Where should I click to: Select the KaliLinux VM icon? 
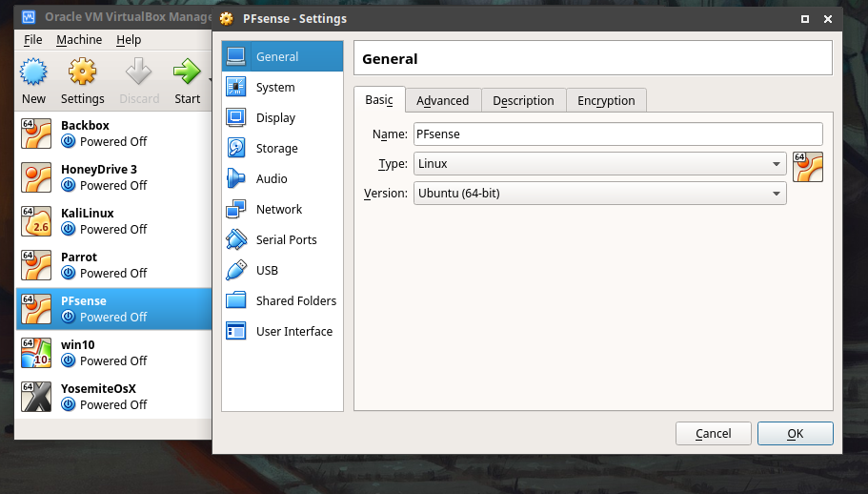coord(36,221)
